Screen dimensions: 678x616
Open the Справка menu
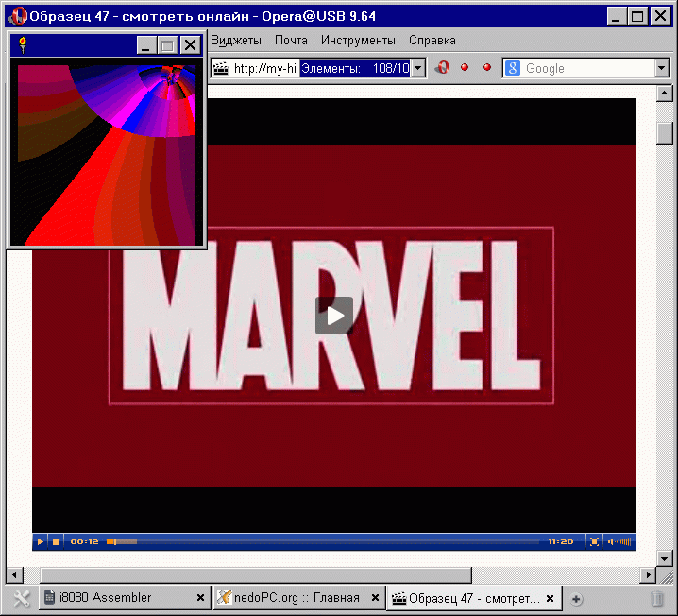(x=432, y=41)
